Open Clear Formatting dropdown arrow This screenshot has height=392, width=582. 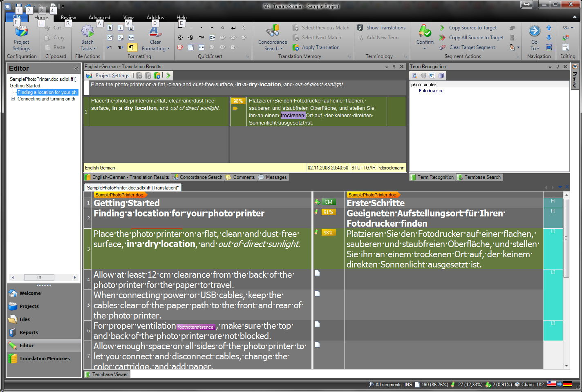168,49
